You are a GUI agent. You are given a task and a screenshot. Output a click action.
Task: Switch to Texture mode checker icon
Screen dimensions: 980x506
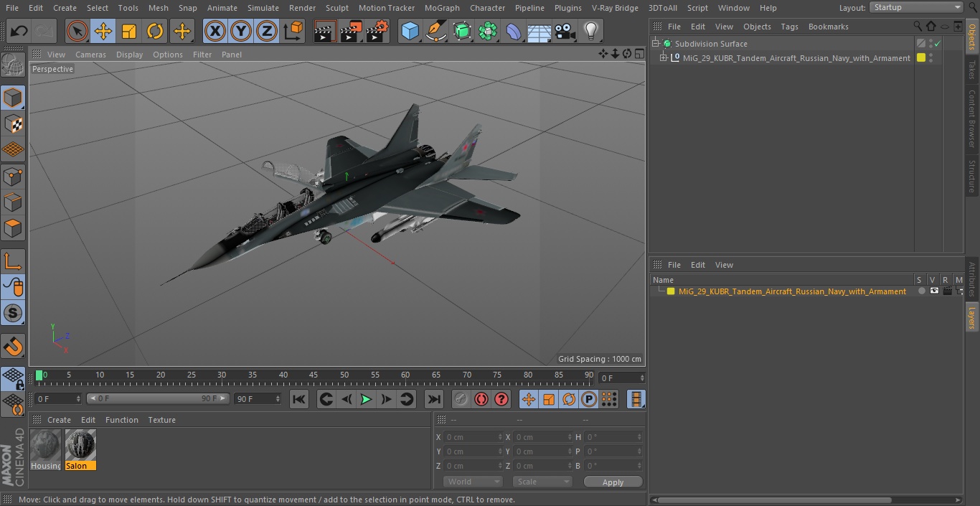click(13, 123)
